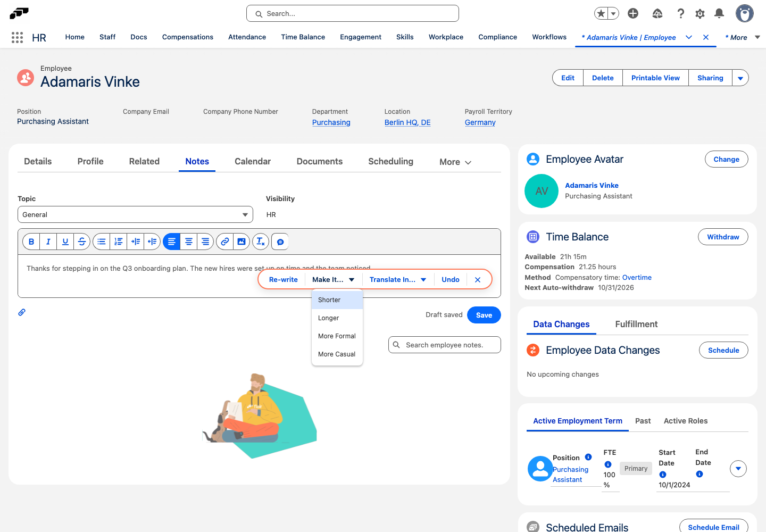Open the Global Actions plus icon
The image size is (766, 532).
point(633,13)
